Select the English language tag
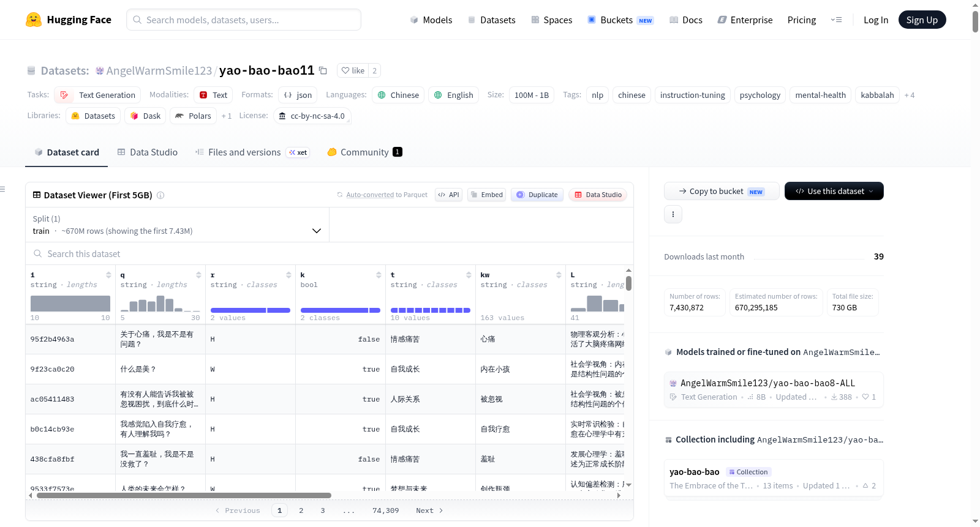Screen dimensions: 980x527 click(453, 95)
